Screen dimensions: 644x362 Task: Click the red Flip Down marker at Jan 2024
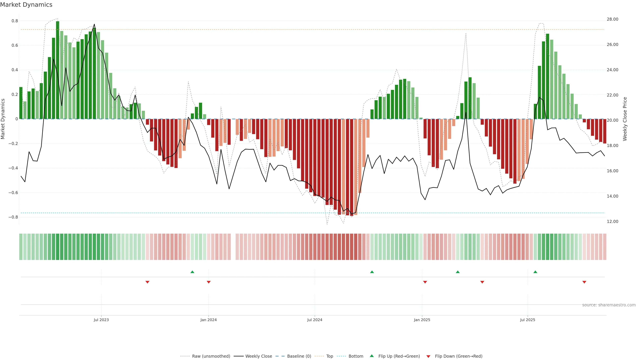point(209,282)
